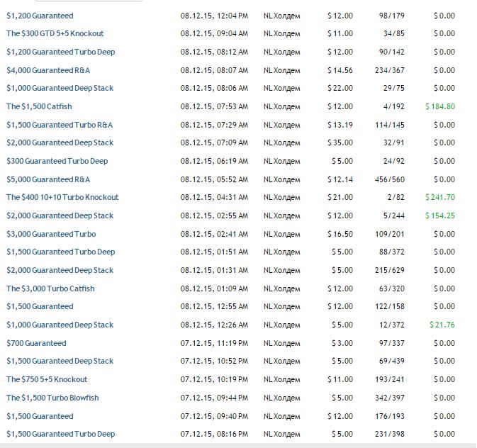This screenshot has height=448, width=477.
Task: View The $1,500 Catfish tournament
Action: click(x=39, y=106)
